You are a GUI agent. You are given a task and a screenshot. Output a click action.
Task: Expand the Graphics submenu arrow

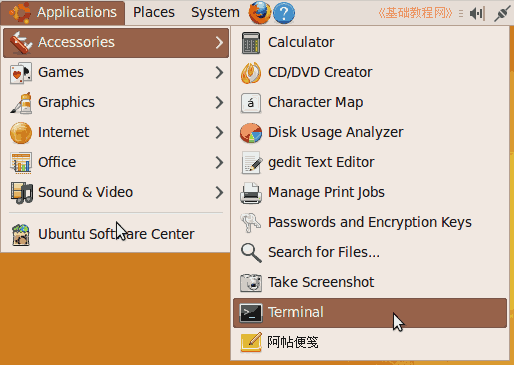(219, 102)
